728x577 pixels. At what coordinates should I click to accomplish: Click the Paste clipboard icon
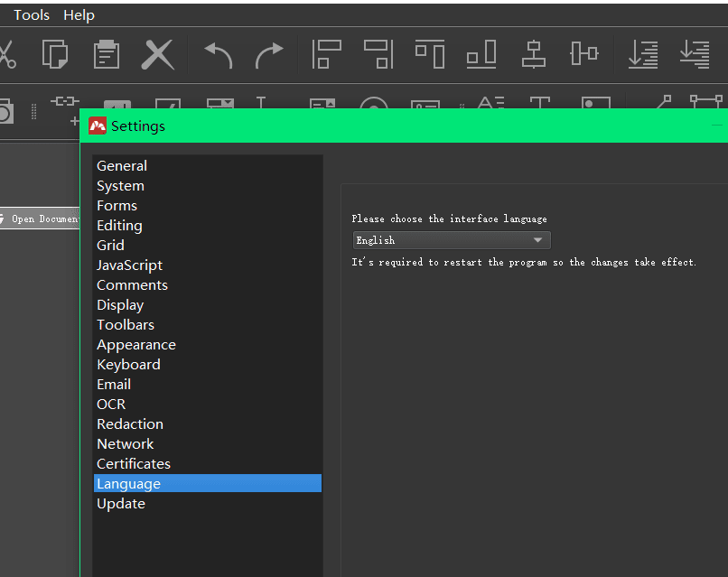coord(107,54)
